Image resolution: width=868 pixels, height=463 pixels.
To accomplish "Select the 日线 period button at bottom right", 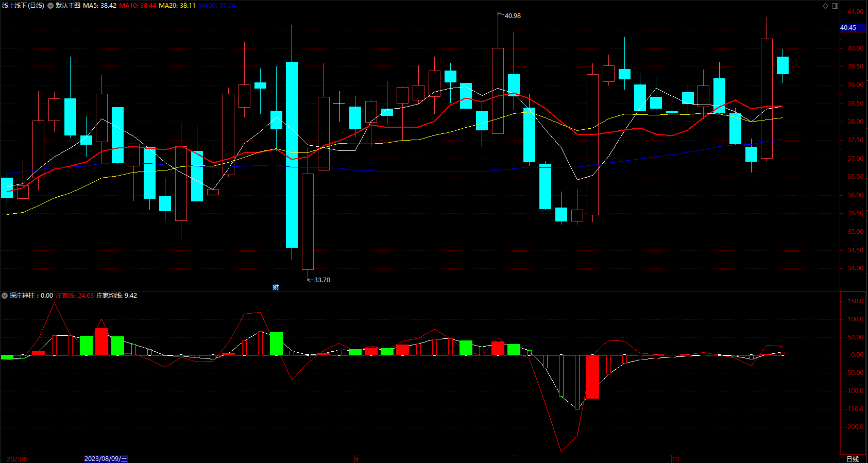I will pos(853,459).
